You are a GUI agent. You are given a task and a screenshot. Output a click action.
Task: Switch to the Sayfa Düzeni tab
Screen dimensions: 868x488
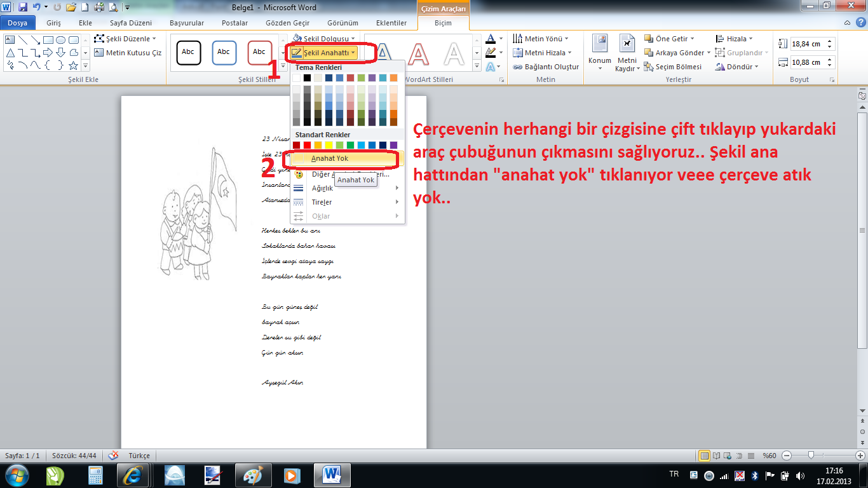coord(130,23)
